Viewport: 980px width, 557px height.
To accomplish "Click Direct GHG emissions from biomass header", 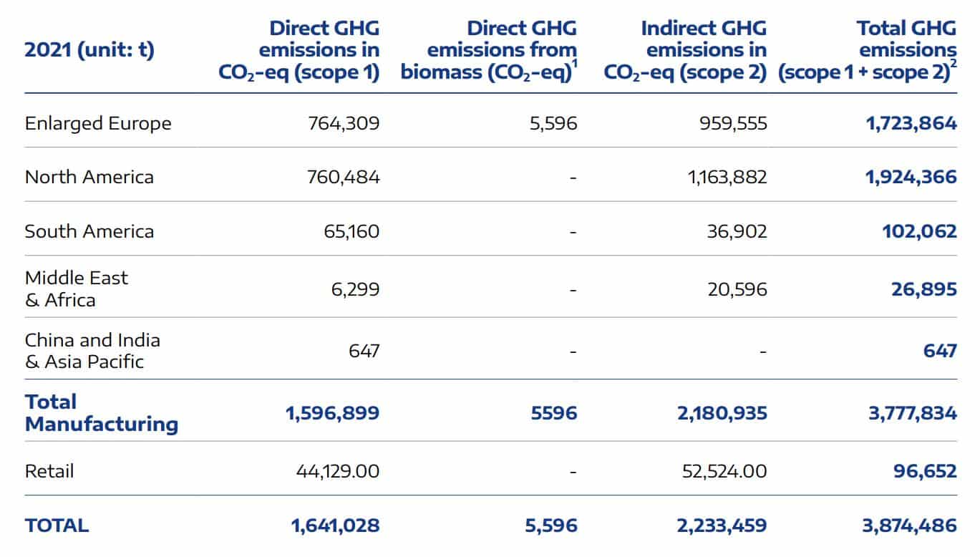I will tap(489, 50).
